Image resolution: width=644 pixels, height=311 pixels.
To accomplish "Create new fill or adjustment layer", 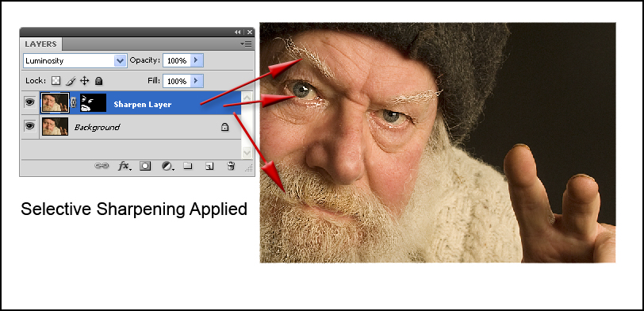I will pyautogui.click(x=167, y=166).
